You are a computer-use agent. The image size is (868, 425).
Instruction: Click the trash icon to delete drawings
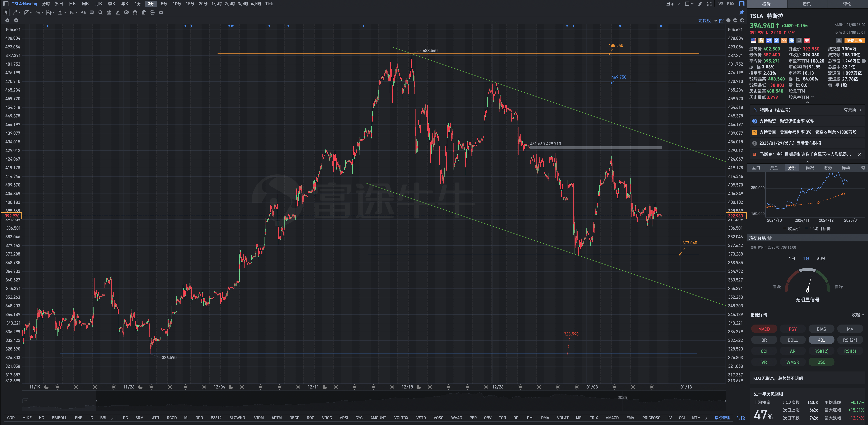click(x=144, y=12)
